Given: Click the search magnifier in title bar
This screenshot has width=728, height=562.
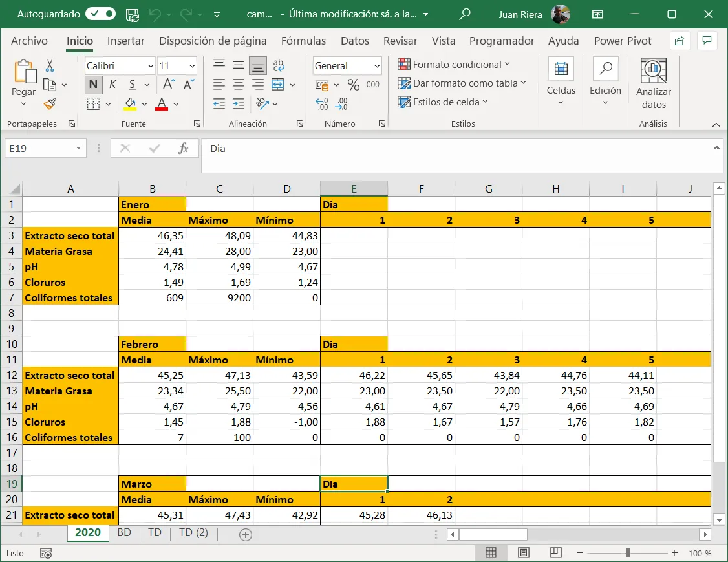Looking at the screenshot, I should (x=464, y=14).
